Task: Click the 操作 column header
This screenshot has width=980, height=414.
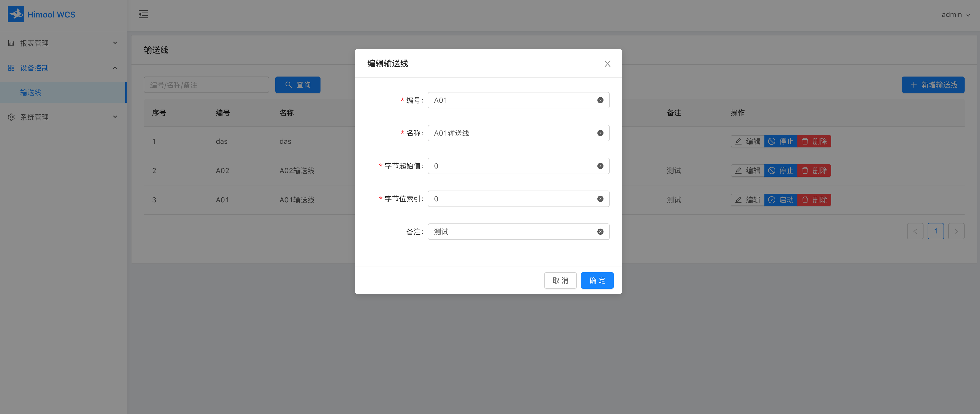Action: (737, 113)
